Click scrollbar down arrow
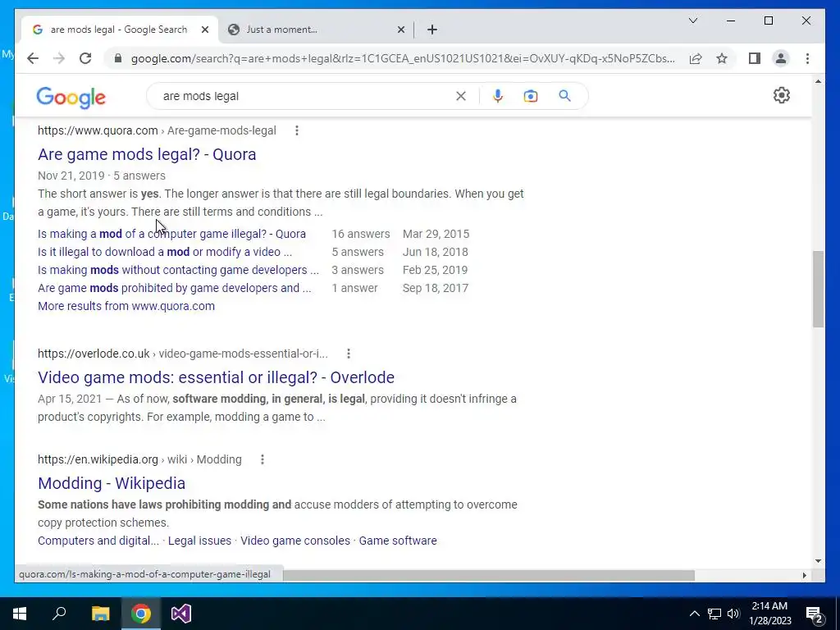This screenshot has height=630, width=840. 818,561
